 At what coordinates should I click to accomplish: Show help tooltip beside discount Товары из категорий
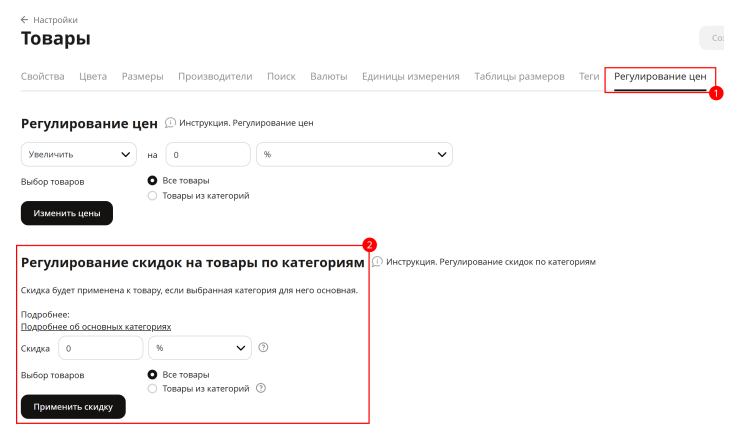[x=261, y=388]
